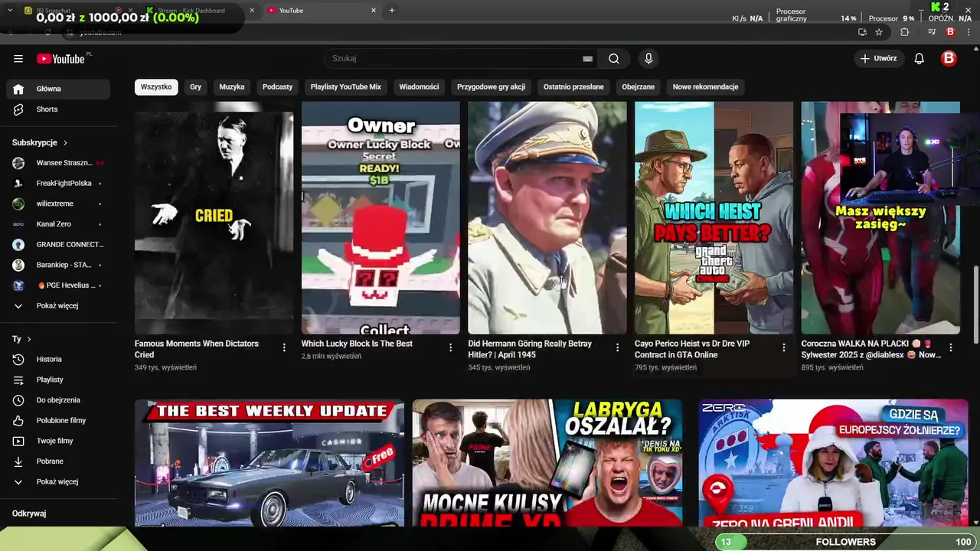Open browser tab search dropdown arrow
The height and width of the screenshot is (551, 980).
[10, 11]
